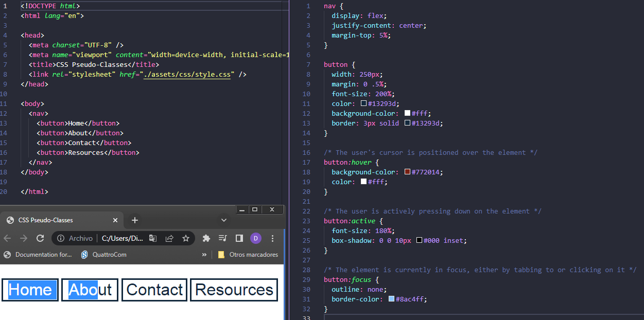
Task: Open site info icon beside Archivo
Action: point(61,238)
